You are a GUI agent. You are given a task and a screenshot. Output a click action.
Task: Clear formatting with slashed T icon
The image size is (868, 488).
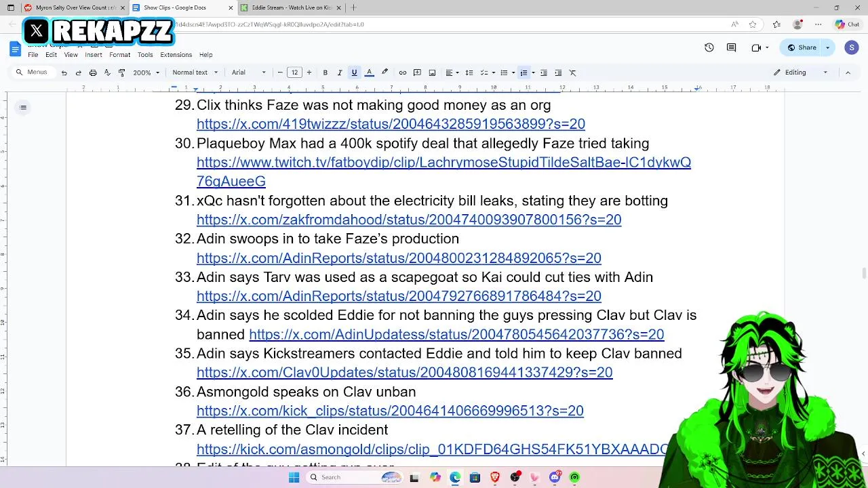[x=572, y=73]
